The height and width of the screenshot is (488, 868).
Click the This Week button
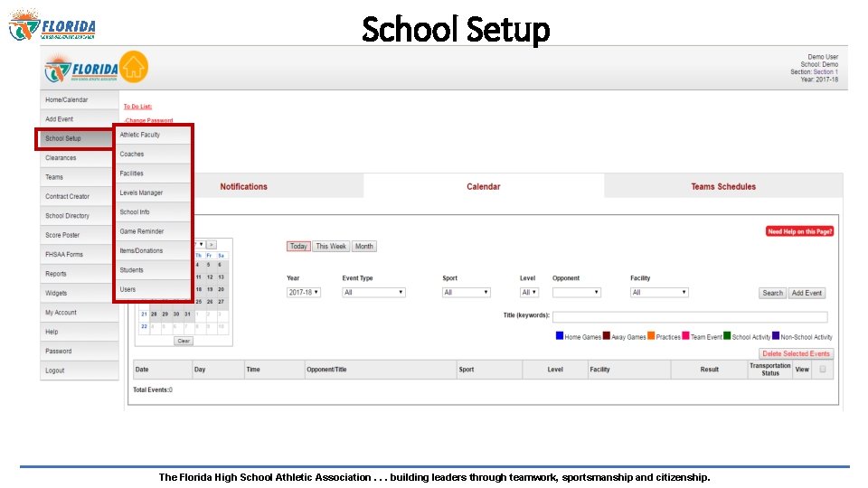(x=331, y=246)
